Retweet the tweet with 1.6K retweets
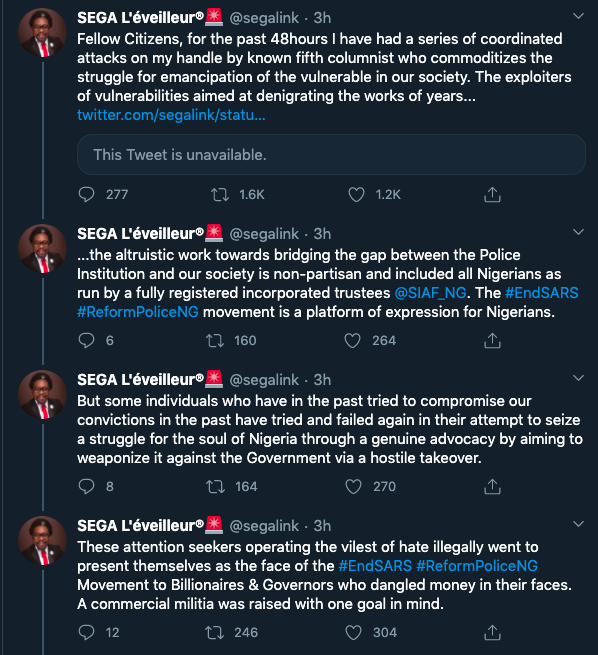Viewport: 598px width, 655px height. point(220,195)
